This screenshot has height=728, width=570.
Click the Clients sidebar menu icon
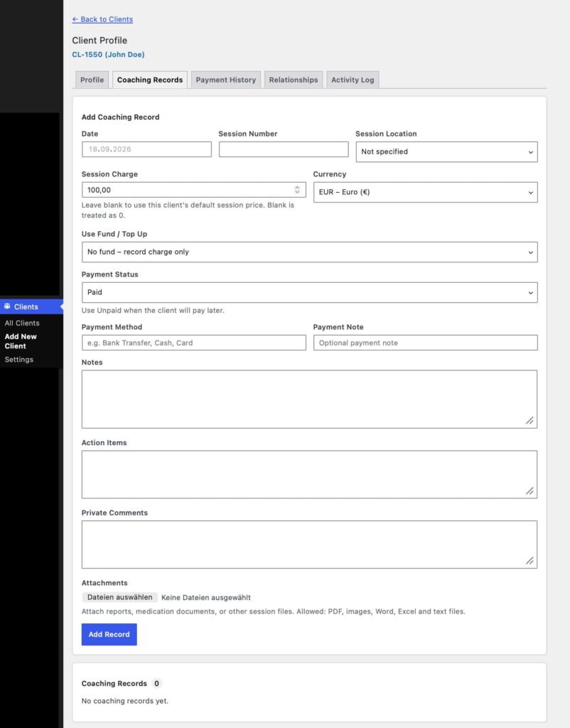pos(7,306)
